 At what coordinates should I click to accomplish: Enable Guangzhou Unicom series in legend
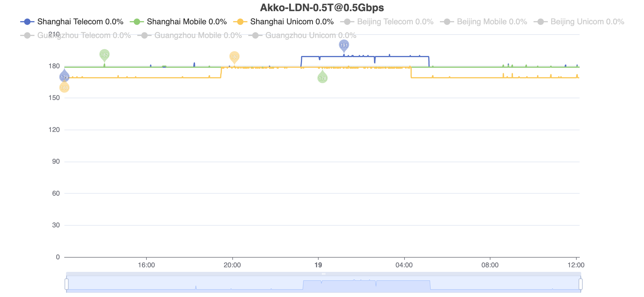pos(302,35)
